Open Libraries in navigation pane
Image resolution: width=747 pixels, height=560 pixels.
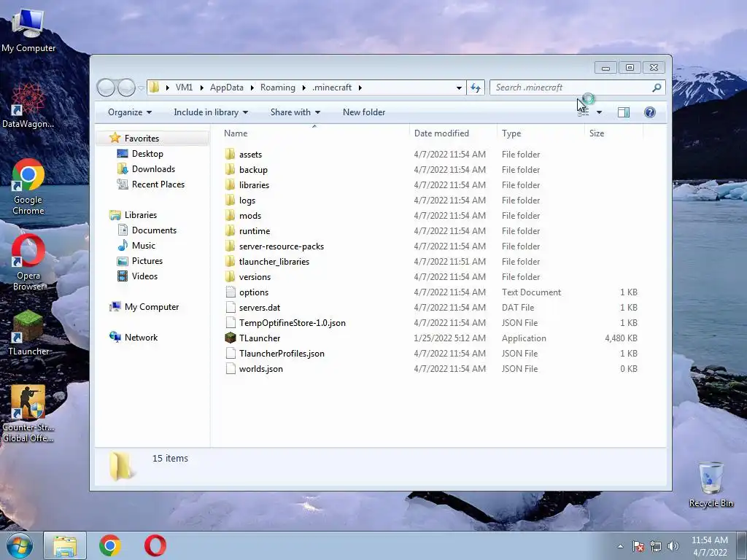pos(141,215)
